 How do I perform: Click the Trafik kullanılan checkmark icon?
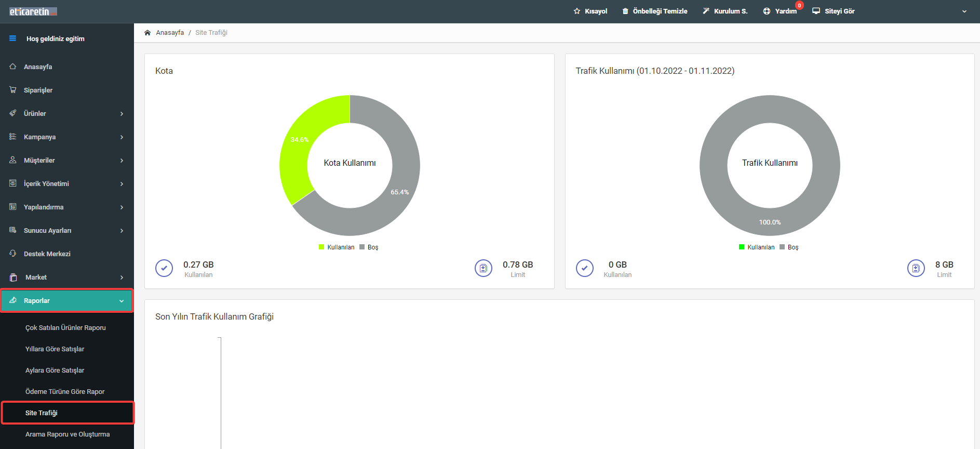click(585, 268)
